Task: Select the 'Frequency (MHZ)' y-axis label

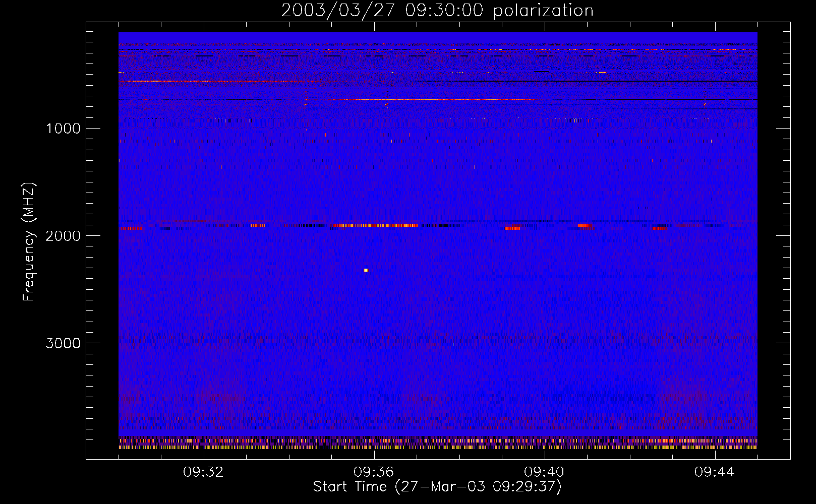Action: tap(29, 242)
